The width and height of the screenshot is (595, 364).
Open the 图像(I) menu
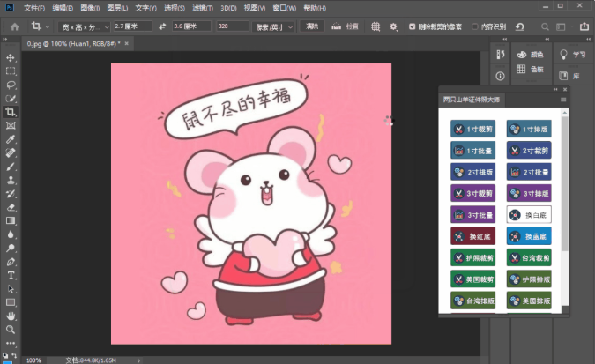tap(90, 7)
